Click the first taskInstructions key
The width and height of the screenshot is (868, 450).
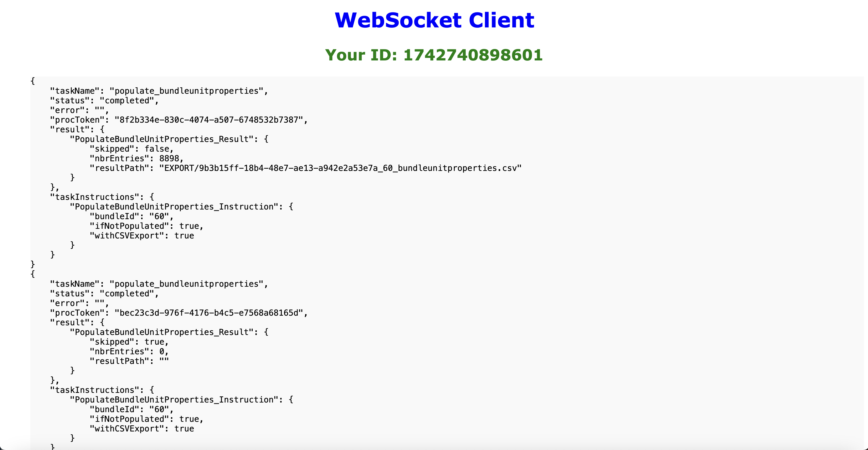[x=95, y=197]
